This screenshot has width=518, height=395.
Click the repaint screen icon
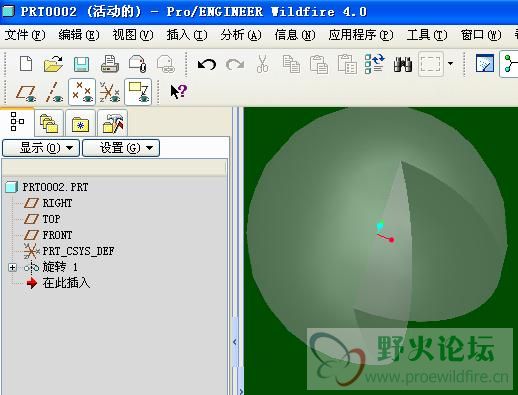[485, 64]
